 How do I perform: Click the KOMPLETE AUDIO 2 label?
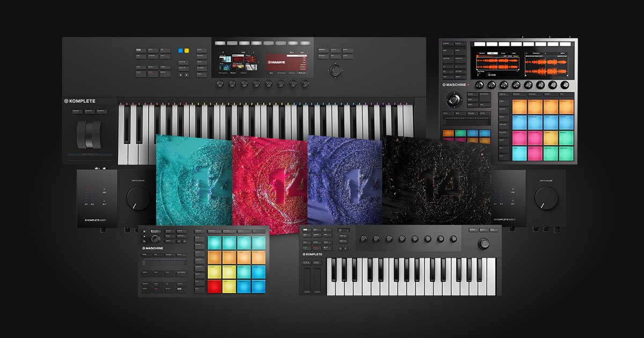point(504,219)
